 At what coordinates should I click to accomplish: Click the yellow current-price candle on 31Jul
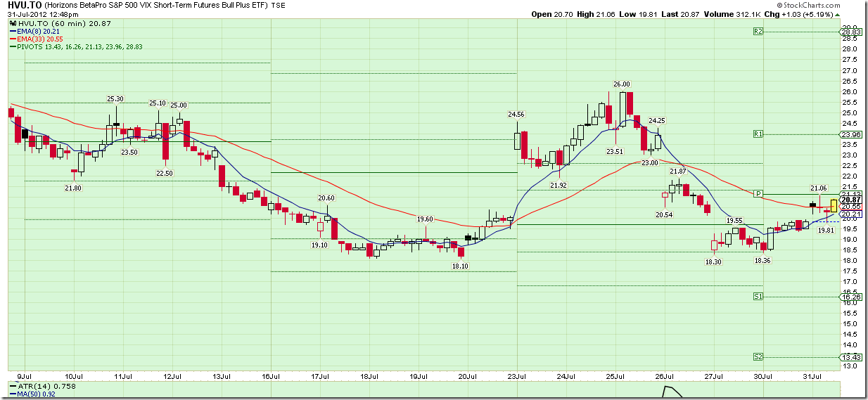(834, 205)
